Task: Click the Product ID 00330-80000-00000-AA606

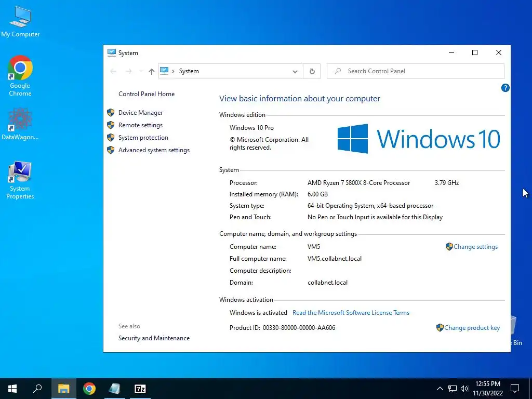Action: coord(282,328)
